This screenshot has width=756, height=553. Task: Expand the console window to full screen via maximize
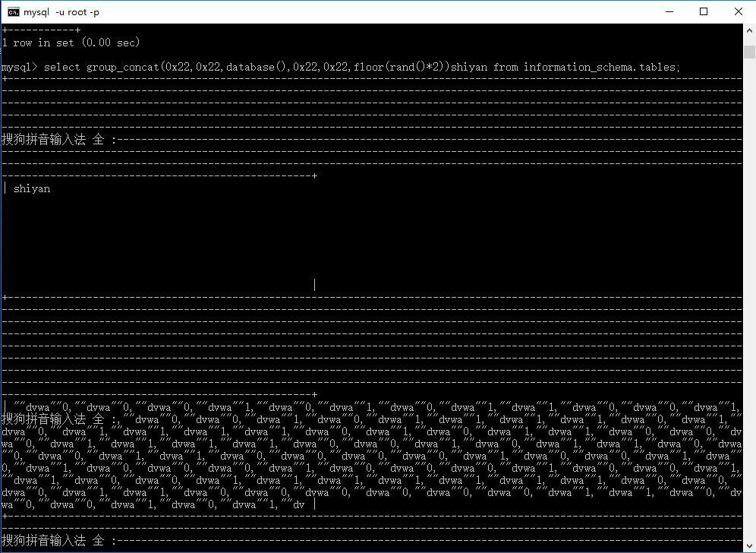coord(703,11)
